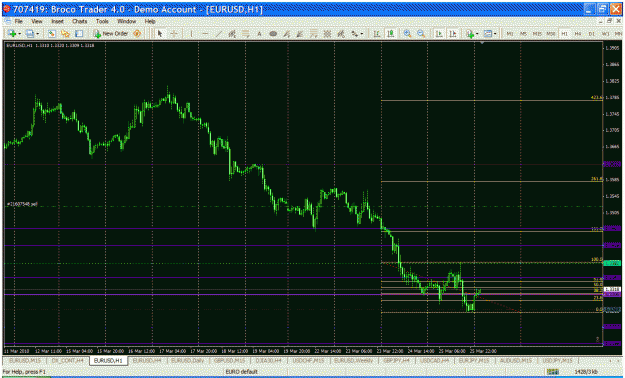The image size is (625, 378).
Task: Select the M5 timeframe
Action: 523,34
